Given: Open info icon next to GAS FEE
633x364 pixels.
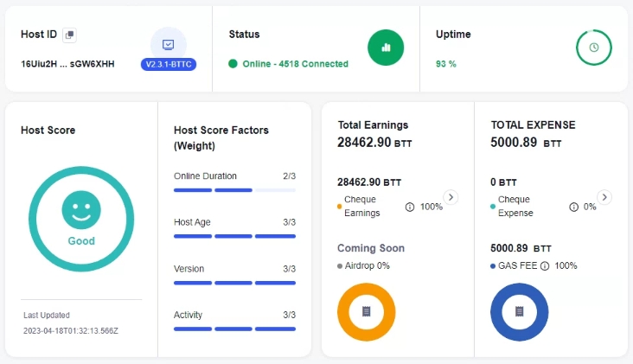Looking at the screenshot, I should [x=545, y=266].
